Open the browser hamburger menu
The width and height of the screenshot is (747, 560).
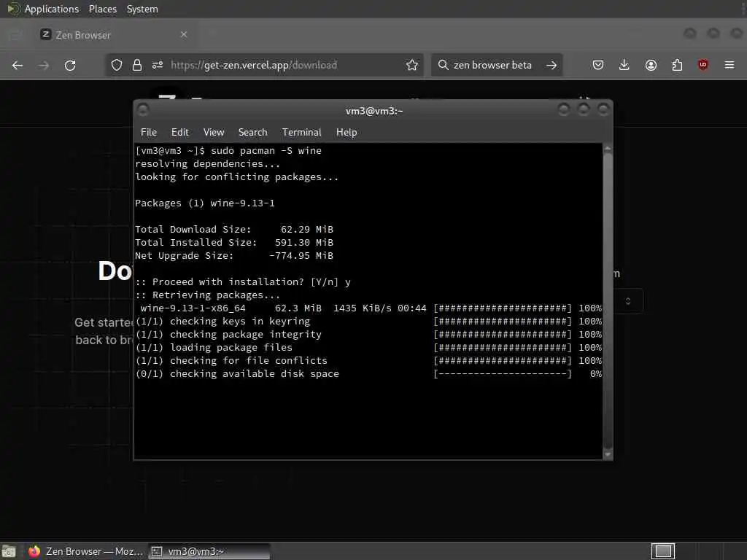729,65
